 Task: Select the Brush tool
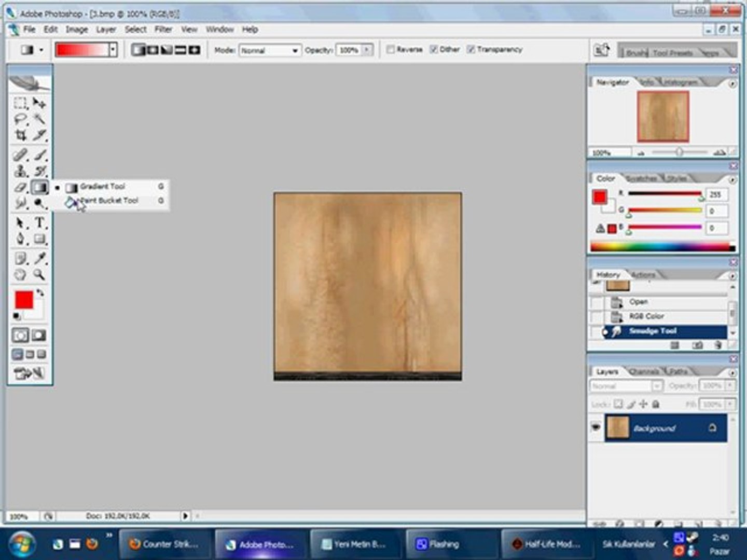[x=39, y=155]
